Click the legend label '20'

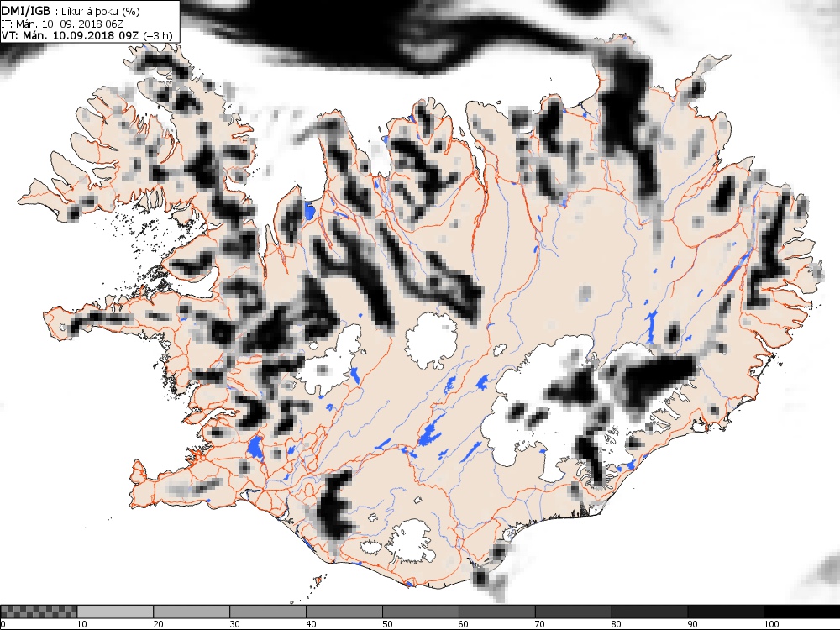tap(158, 624)
